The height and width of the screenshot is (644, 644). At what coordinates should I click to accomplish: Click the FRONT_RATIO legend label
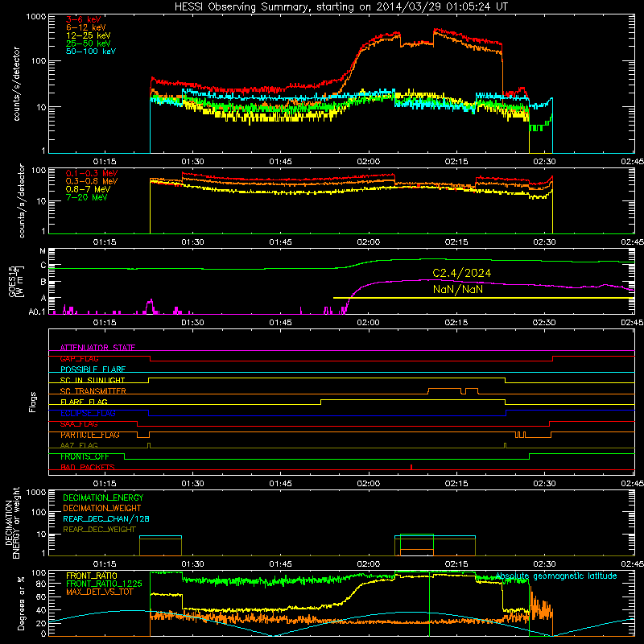(x=92, y=576)
